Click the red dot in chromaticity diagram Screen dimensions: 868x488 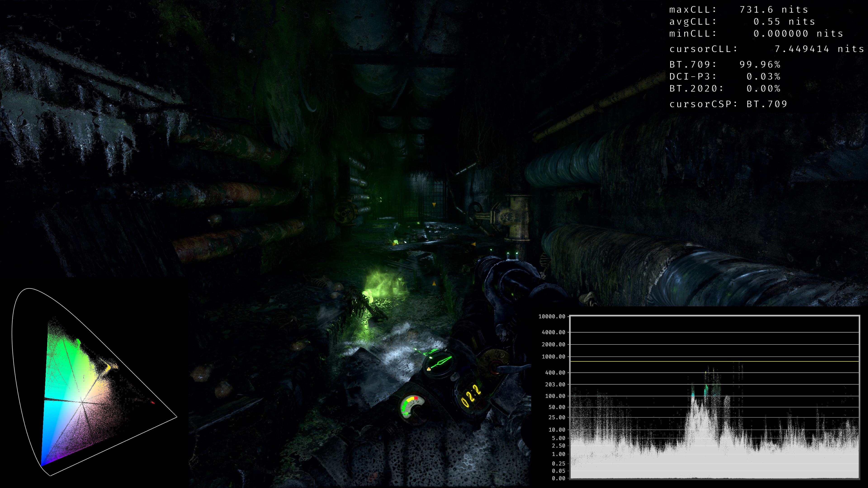click(153, 403)
